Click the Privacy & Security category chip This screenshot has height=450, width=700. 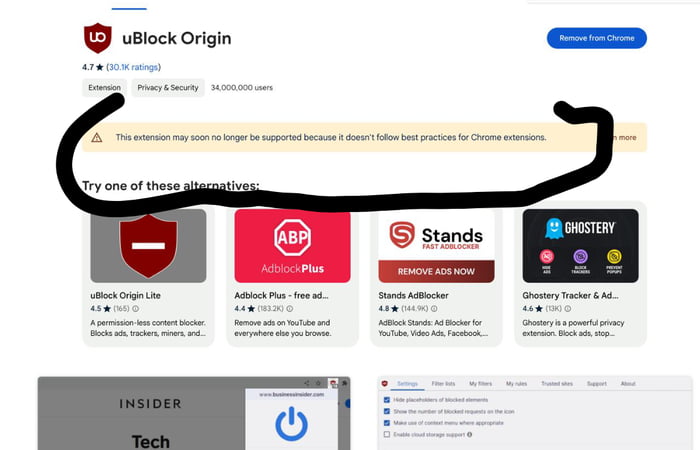click(x=168, y=88)
